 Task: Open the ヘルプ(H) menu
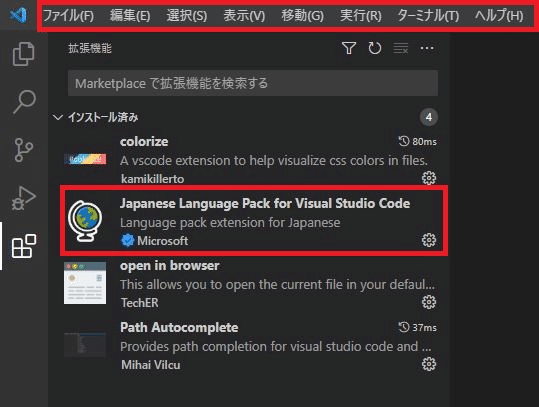(499, 15)
